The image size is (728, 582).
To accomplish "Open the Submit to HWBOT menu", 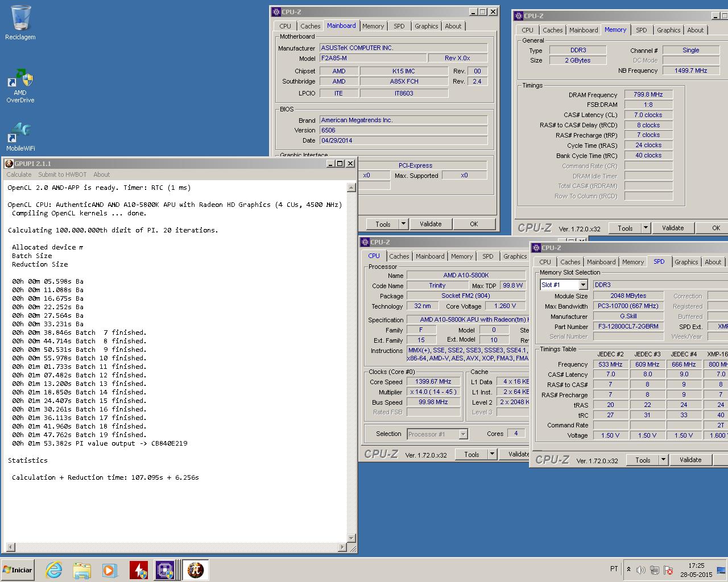I will 63,174.
